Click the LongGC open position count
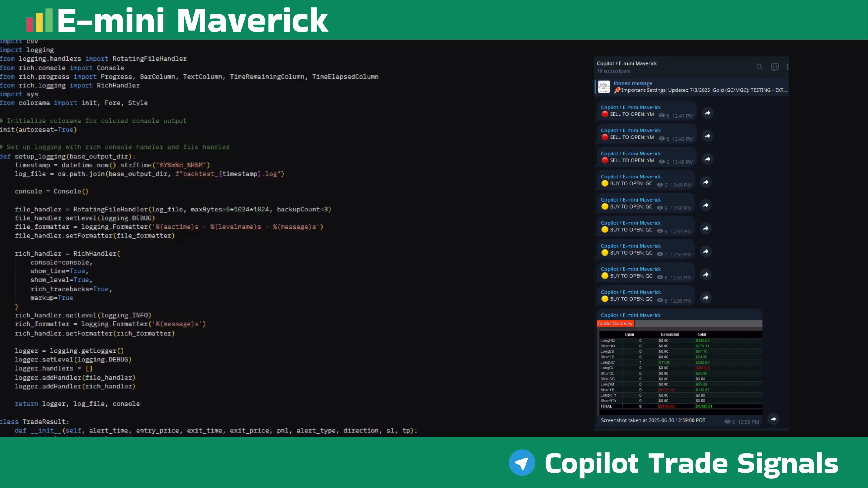This screenshot has height=488, width=868. coord(640,362)
